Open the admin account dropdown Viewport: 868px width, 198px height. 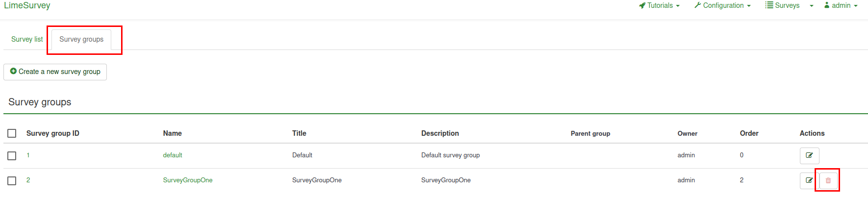(x=842, y=5)
